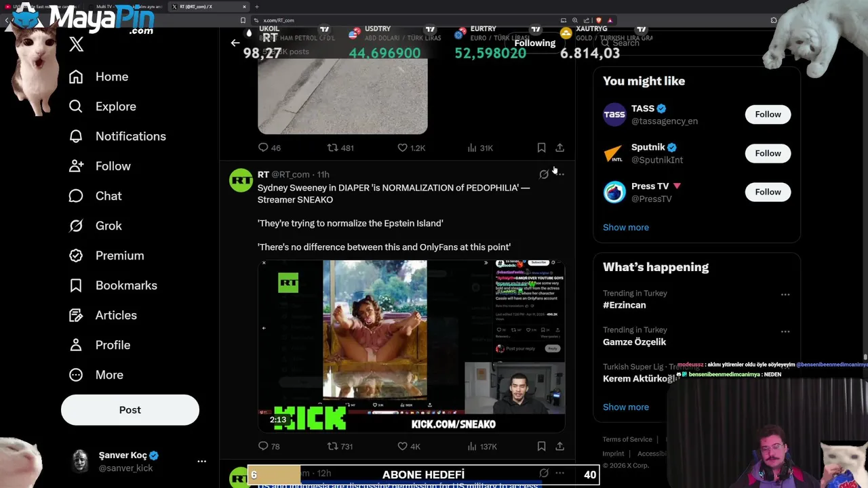Open more options on Sydney Sweeney post
The width and height of the screenshot is (868, 488).
(x=560, y=174)
